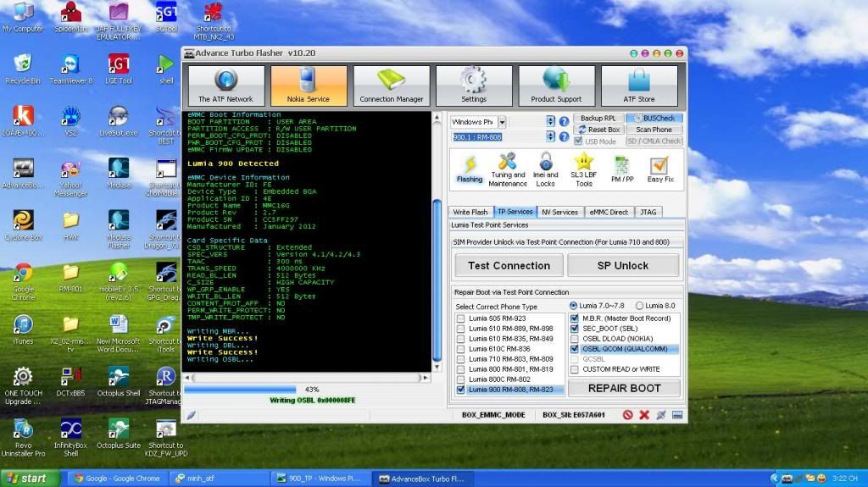Uncheck Lumia 900 RM-808, RM-823
The image size is (868, 487).
click(460, 390)
